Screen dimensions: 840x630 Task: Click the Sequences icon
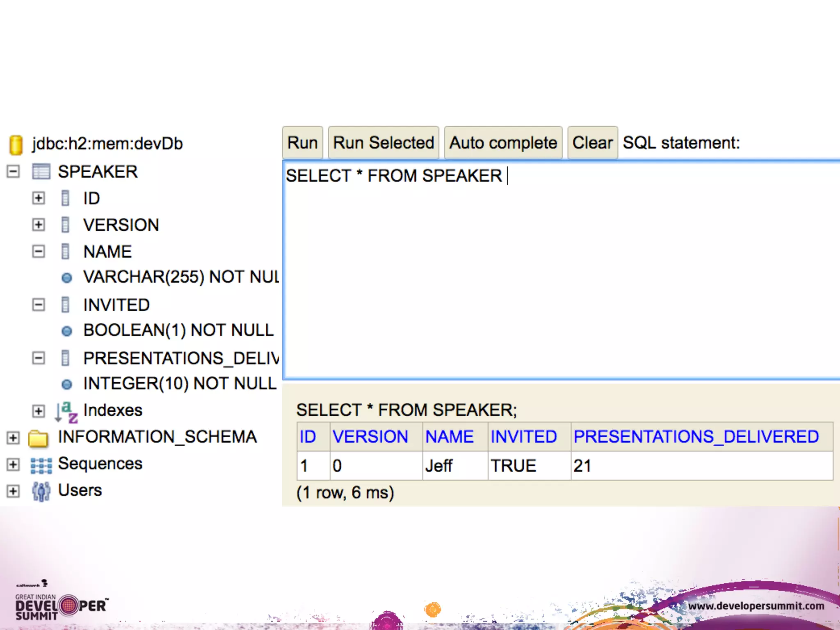tap(41, 465)
